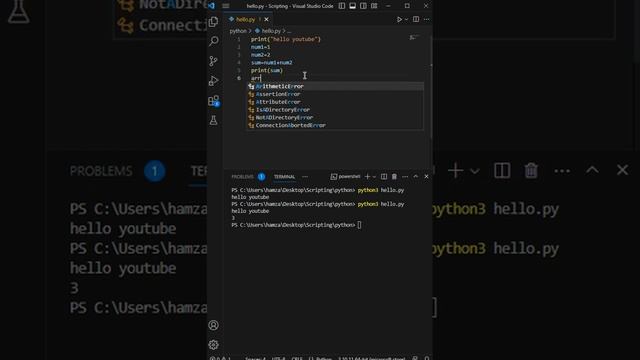640x360 pixels.
Task: Click the minimap preview in editor
Action: (x=415, y=38)
